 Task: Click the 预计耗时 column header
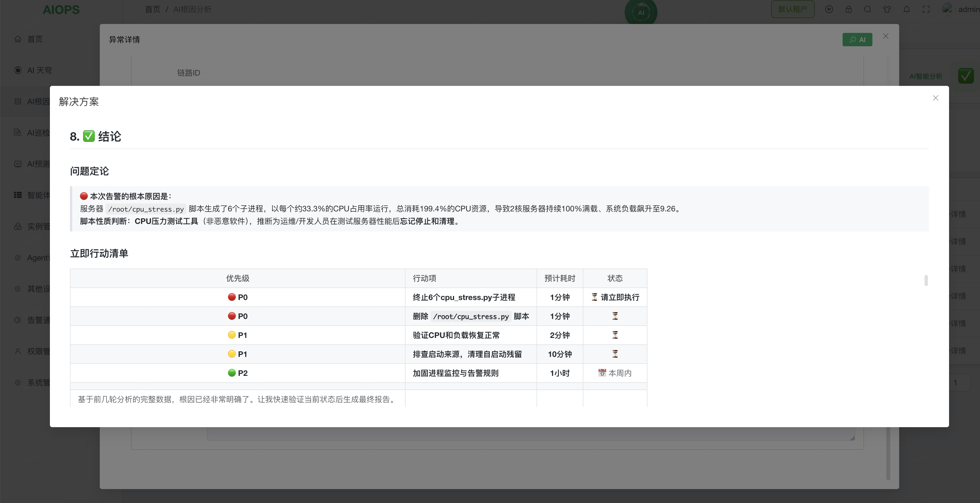pyautogui.click(x=560, y=278)
